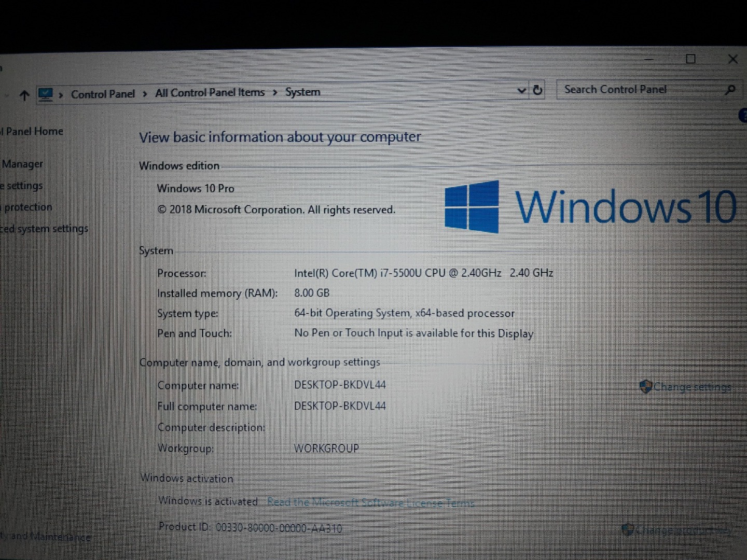Click the WORKGROUP value
This screenshot has height=560, width=747.
tap(326, 448)
